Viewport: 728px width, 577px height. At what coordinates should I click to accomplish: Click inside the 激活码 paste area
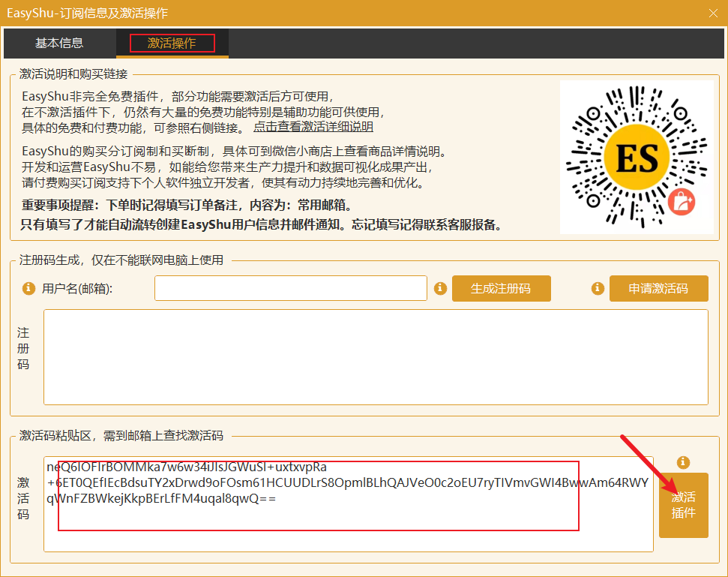pos(348,504)
